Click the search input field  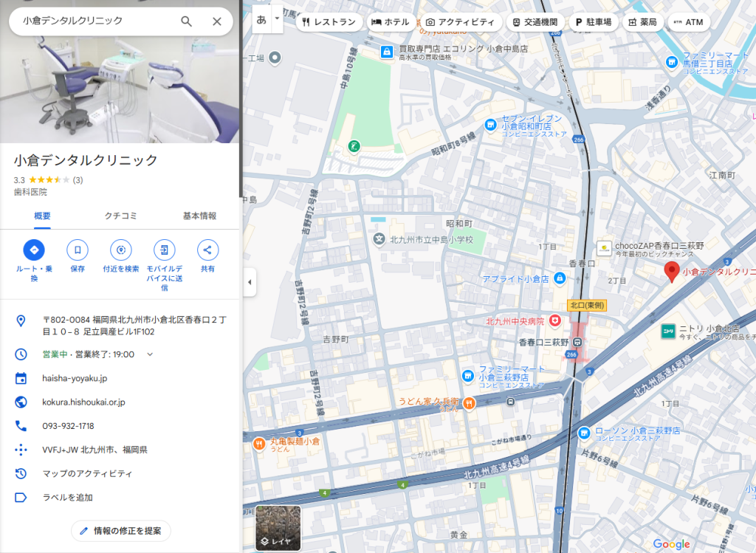pos(96,21)
